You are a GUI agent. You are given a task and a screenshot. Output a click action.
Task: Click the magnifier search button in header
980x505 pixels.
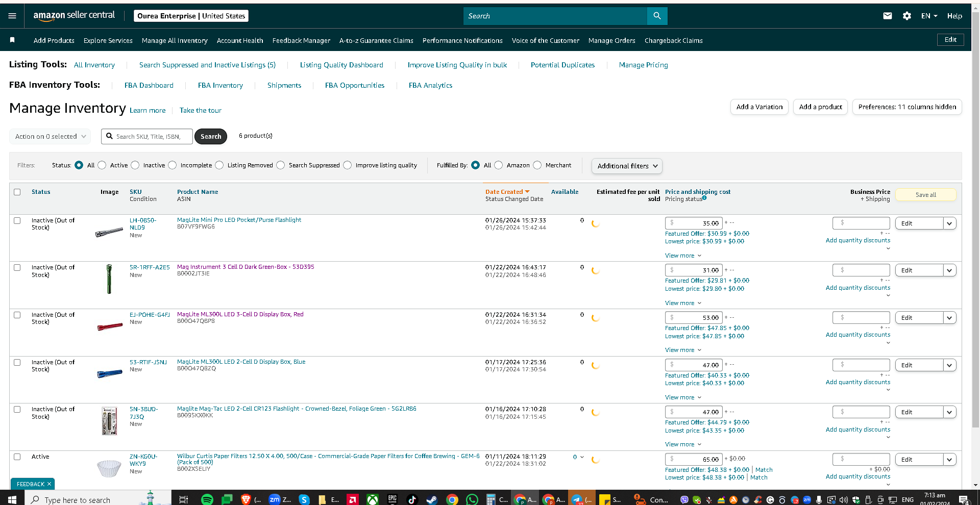coord(657,16)
